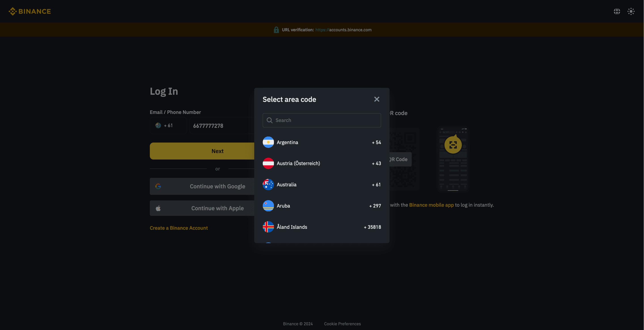This screenshot has width=644, height=330.
Task: Click the URL verification lock icon
Action: (276, 30)
